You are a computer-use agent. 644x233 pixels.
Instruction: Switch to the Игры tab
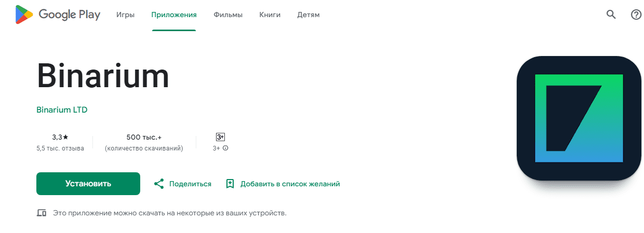[126, 15]
